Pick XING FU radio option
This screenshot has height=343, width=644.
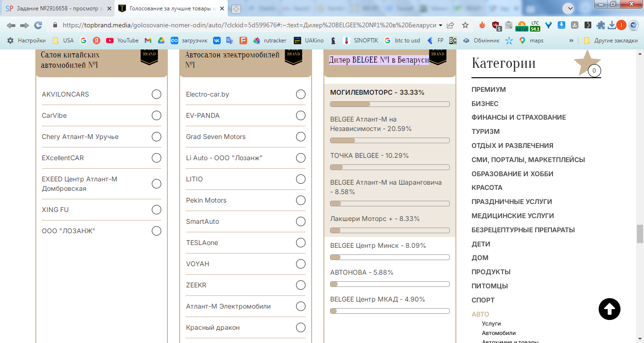click(157, 210)
